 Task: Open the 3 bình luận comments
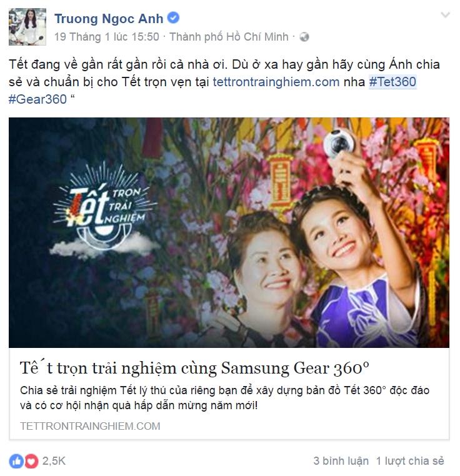point(341,461)
